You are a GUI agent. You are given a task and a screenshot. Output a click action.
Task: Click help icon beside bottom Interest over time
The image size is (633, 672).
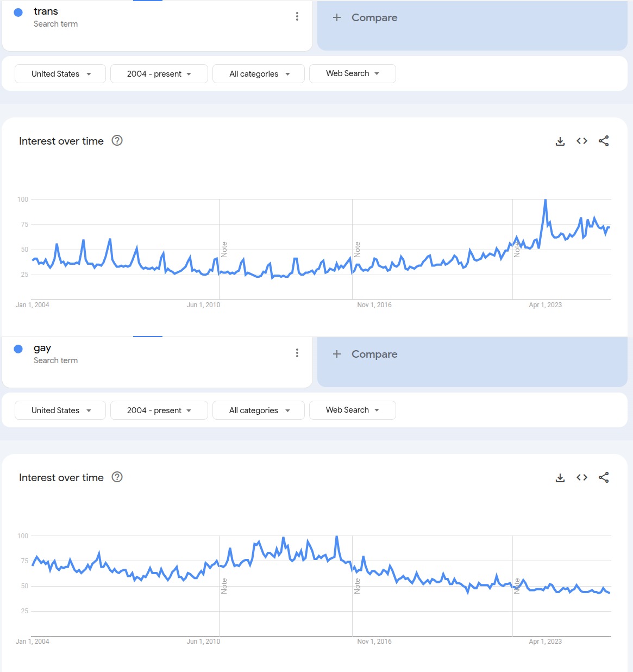click(117, 477)
